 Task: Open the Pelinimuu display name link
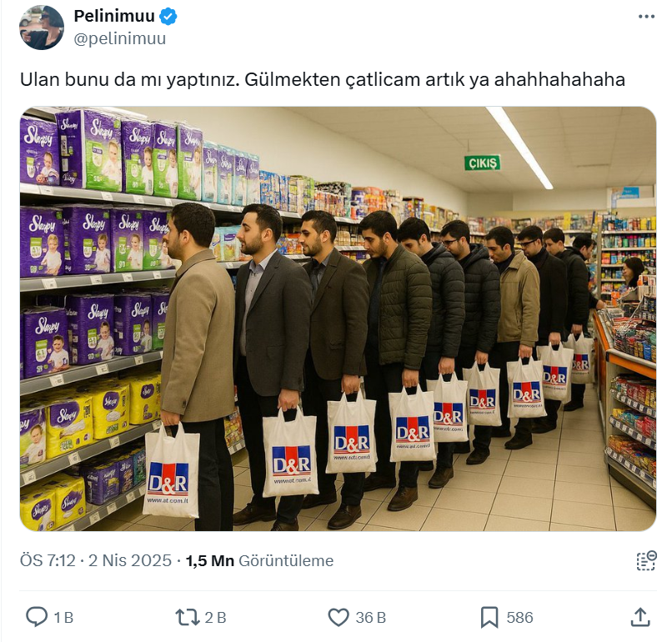coord(114,16)
